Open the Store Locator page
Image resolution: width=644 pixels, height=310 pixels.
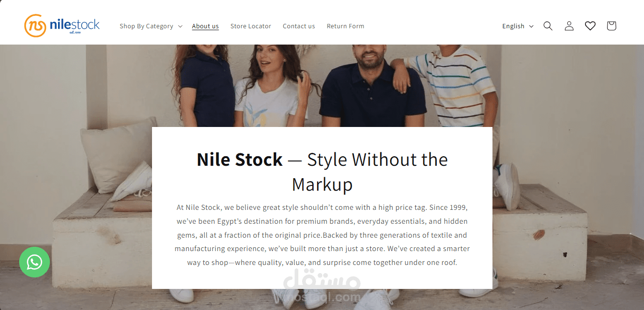[x=251, y=26]
